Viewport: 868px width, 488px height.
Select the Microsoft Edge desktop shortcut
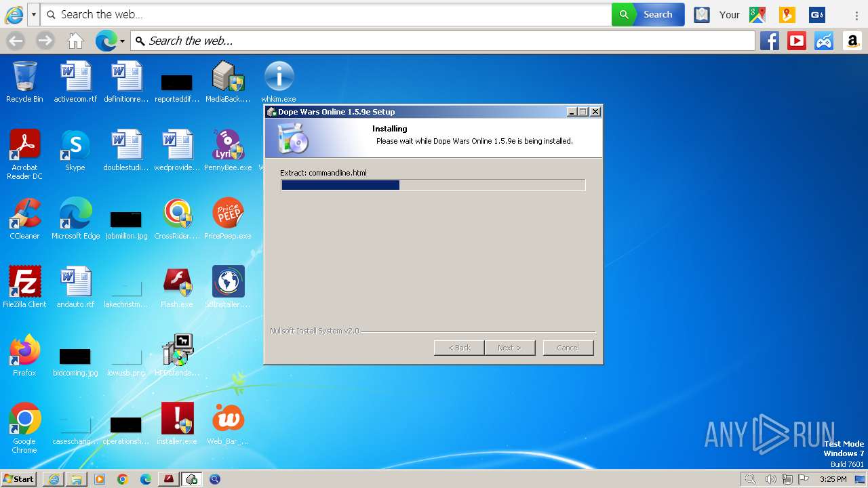tap(75, 219)
